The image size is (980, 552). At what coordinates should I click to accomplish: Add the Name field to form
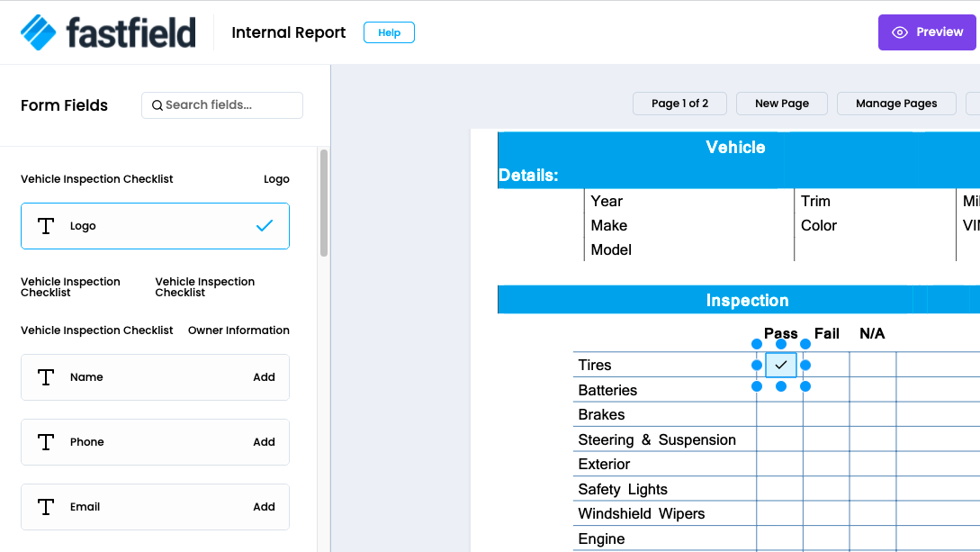pos(264,377)
